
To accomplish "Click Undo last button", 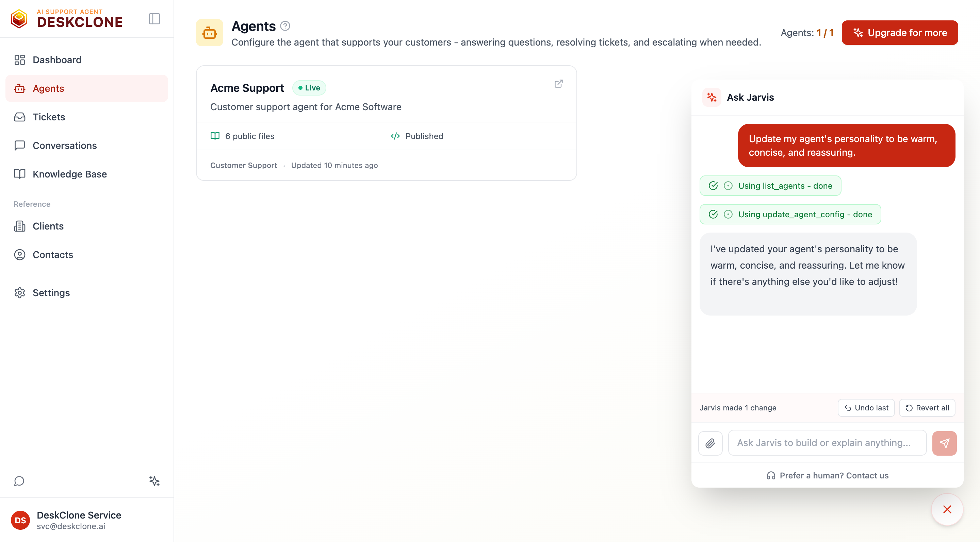I will [x=866, y=407].
